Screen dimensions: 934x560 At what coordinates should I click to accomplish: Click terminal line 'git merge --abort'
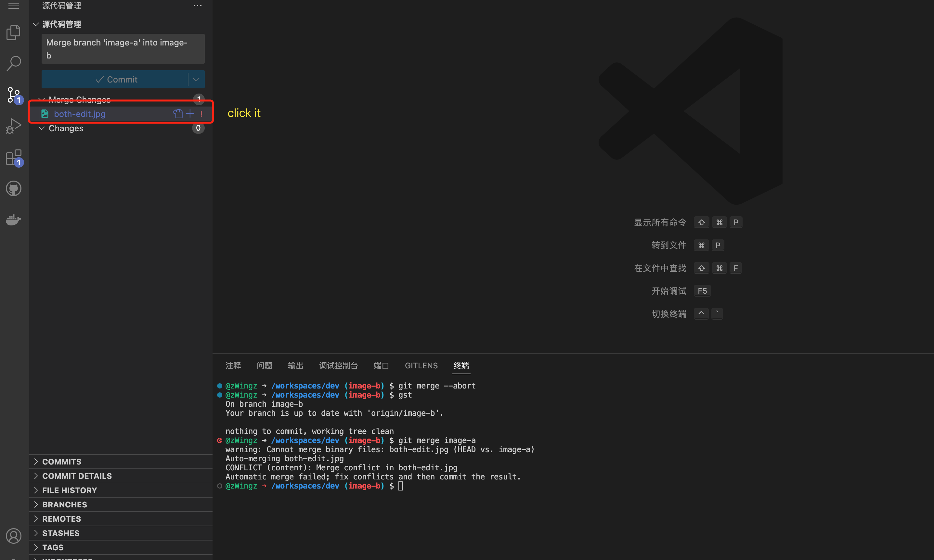click(437, 386)
